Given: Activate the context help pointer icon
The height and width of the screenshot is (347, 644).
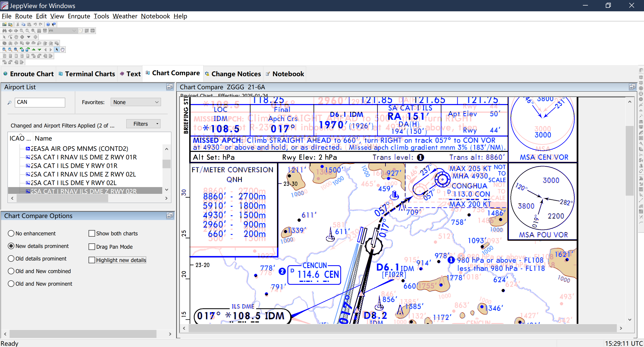Looking at the screenshot, I should [54, 24].
